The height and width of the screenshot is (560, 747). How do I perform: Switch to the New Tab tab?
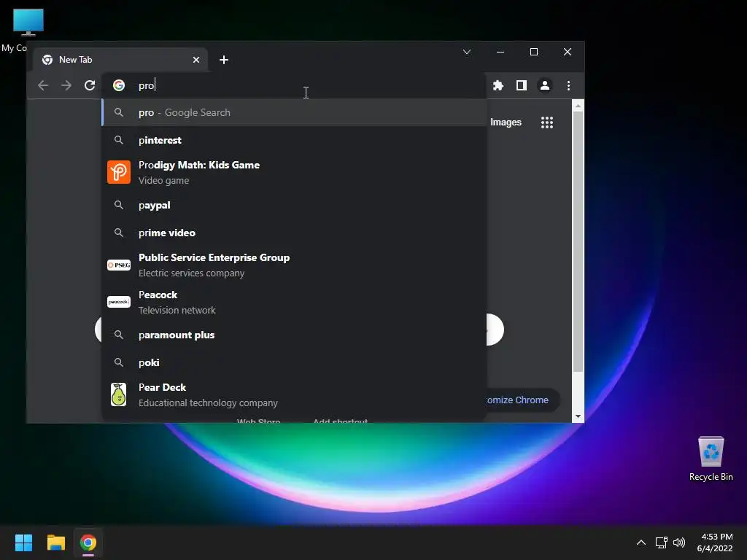tap(122, 60)
